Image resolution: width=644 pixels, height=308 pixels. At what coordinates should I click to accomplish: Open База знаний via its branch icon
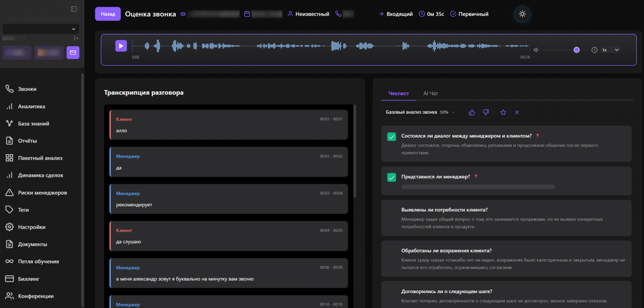click(9, 123)
